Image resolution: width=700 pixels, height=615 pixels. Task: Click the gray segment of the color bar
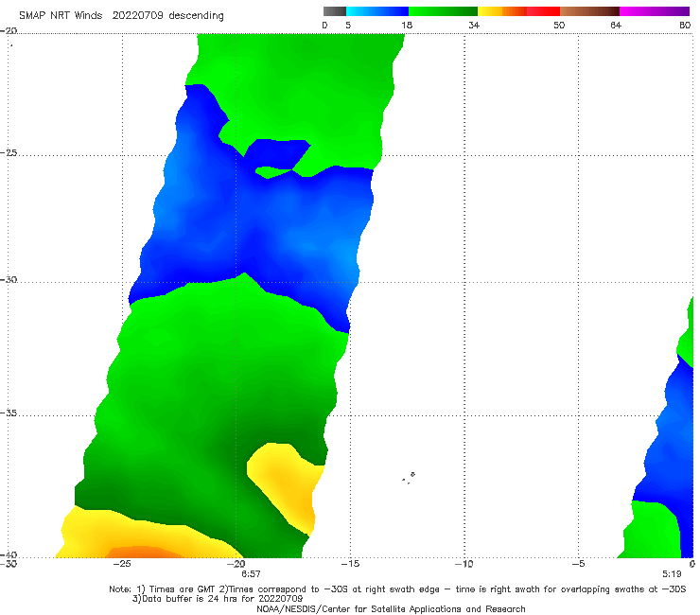(x=335, y=11)
